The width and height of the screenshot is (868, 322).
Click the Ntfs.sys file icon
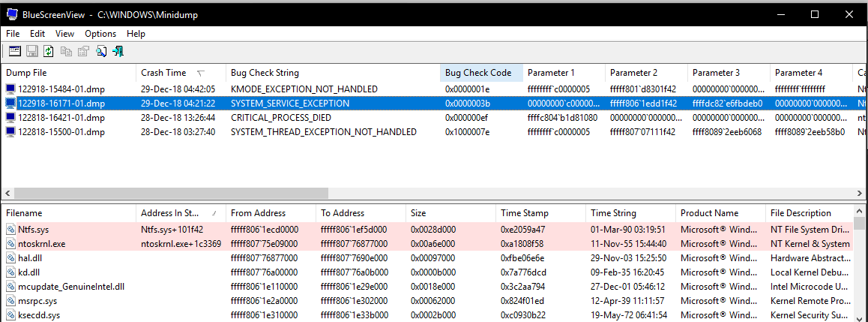[x=11, y=229]
